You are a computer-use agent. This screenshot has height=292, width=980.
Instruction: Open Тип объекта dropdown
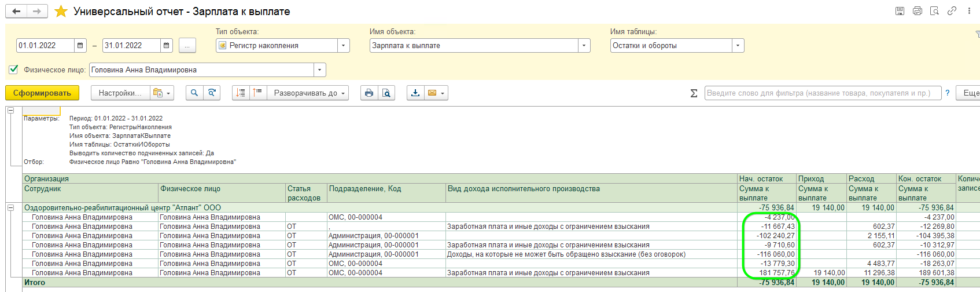(344, 45)
